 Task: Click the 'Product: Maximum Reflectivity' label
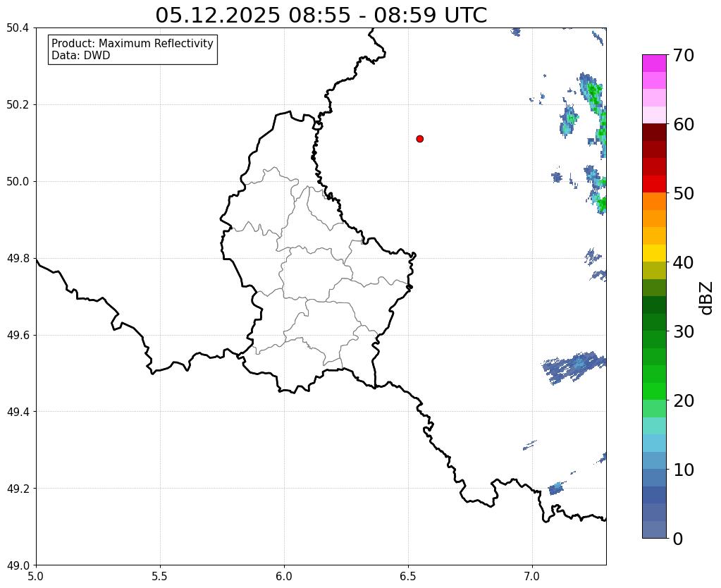[x=133, y=43]
